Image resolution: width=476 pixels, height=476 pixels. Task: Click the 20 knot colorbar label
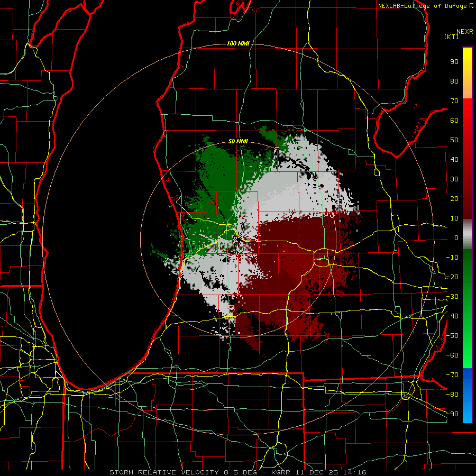tap(454, 198)
